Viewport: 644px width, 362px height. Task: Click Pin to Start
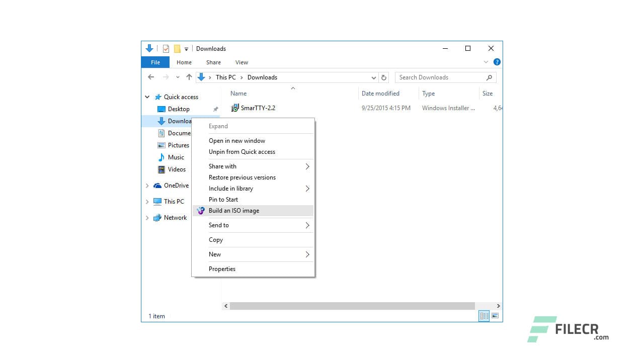click(x=223, y=199)
